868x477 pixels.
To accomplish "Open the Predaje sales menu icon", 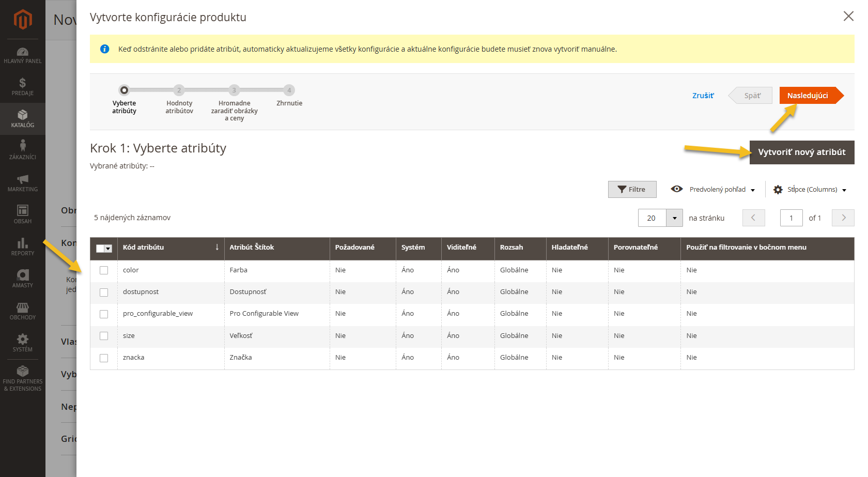I will [x=22, y=84].
